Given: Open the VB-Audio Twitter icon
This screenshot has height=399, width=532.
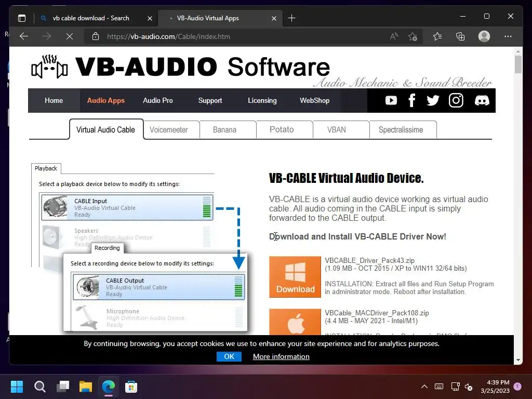Looking at the screenshot, I should (433, 100).
